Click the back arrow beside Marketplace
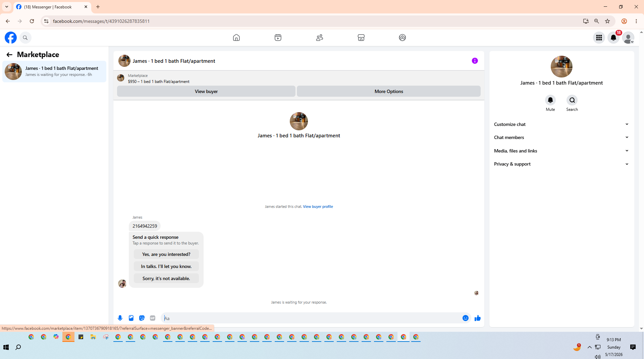 9,55
